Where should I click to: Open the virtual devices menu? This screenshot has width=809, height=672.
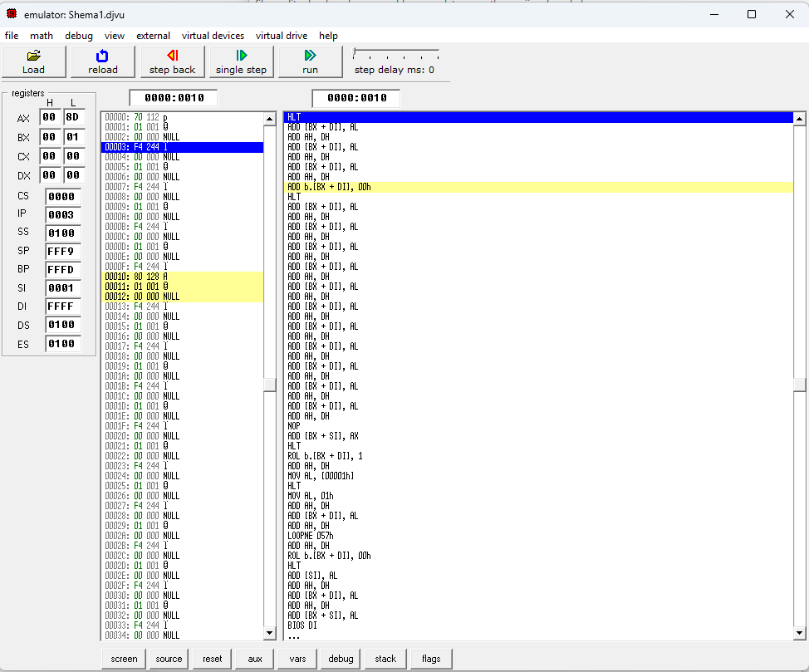pos(213,36)
